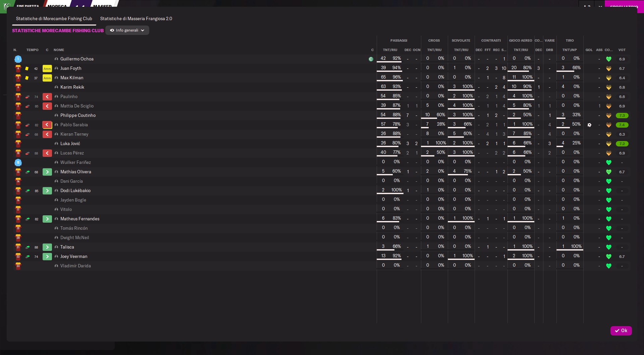Sort by the ASS column header
644x355 pixels.
tap(599, 50)
